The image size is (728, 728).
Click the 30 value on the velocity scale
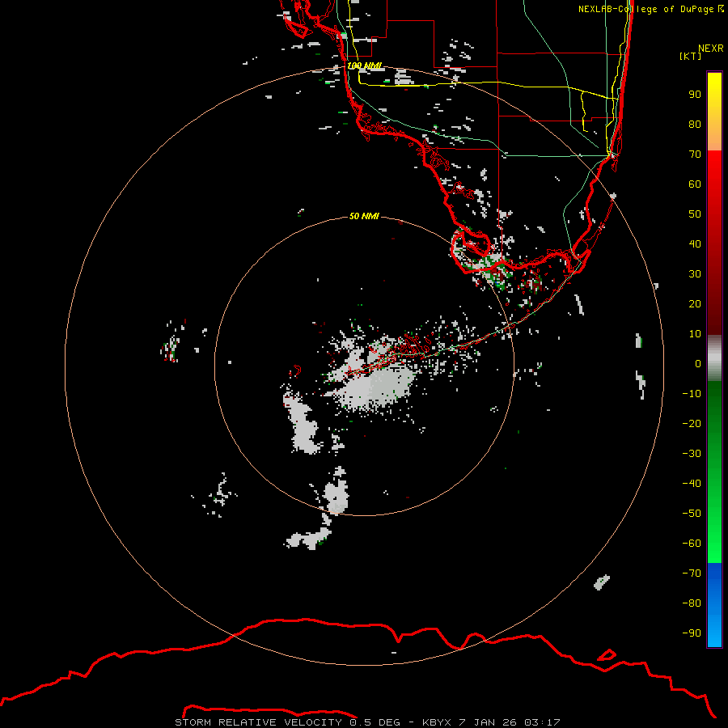(x=695, y=274)
